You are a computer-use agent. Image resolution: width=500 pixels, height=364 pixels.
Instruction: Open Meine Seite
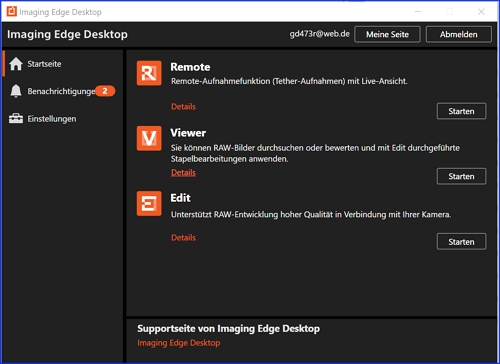(x=387, y=34)
